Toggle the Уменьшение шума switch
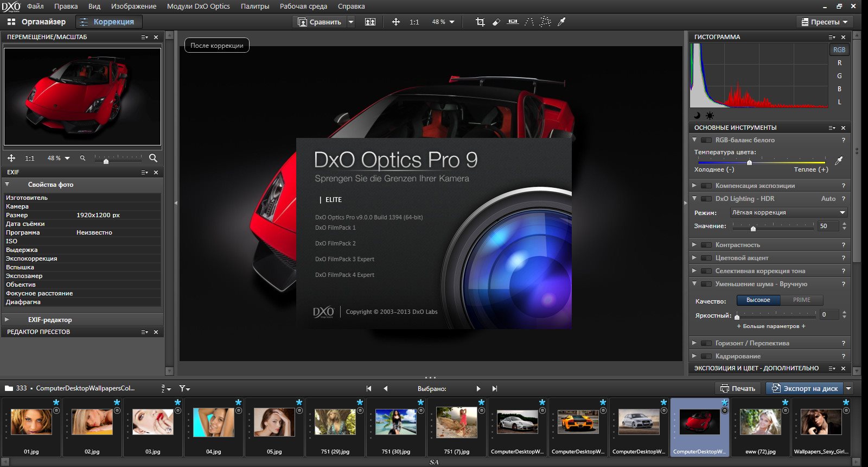This screenshot has width=868, height=467. click(x=706, y=284)
